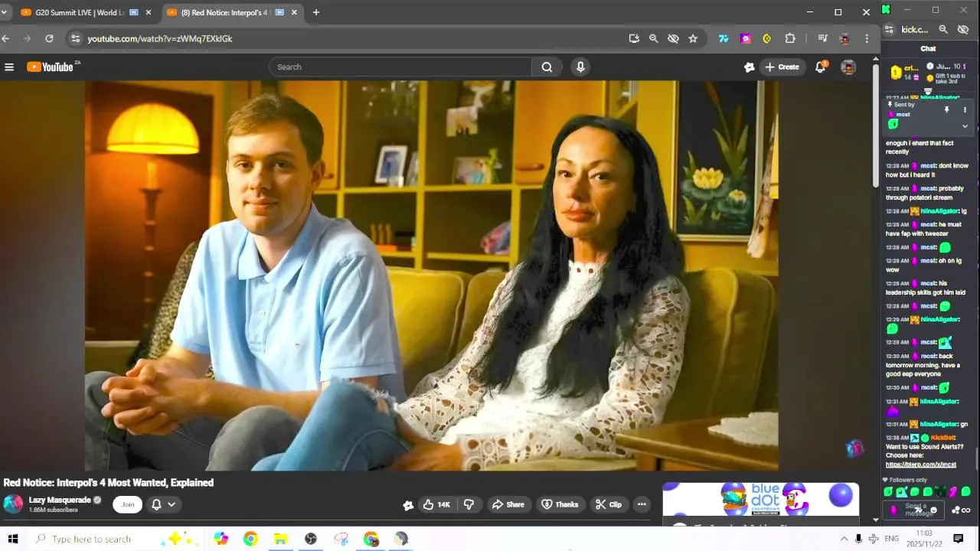Click the blue dot countdown ad banner
The height and width of the screenshot is (551, 980).
760,499
